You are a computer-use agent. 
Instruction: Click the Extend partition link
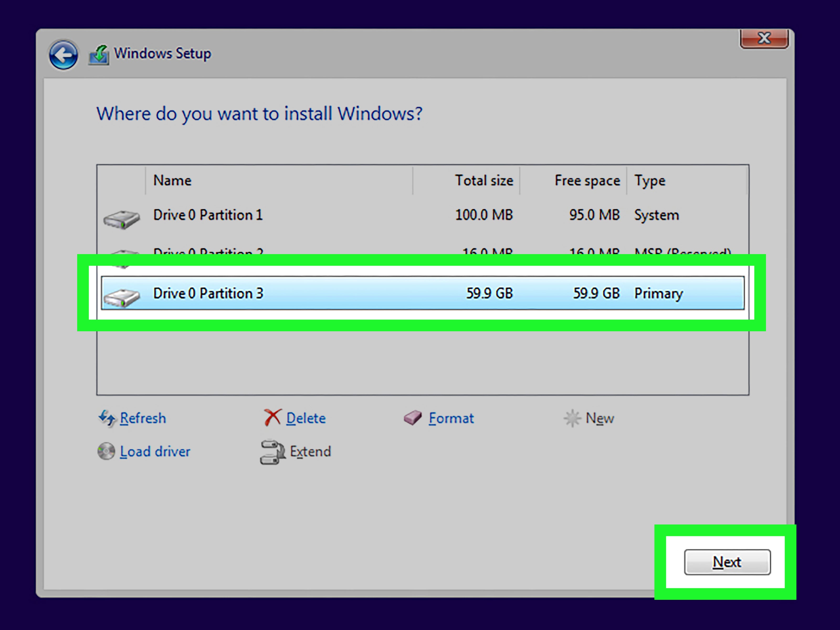pyautogui.click(x=310, y=451)
